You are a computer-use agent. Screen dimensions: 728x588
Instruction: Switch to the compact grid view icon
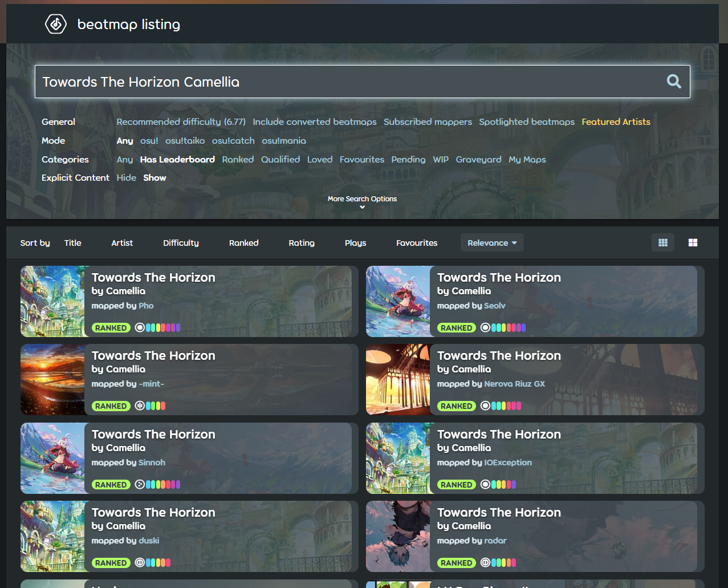coord(663,242)
